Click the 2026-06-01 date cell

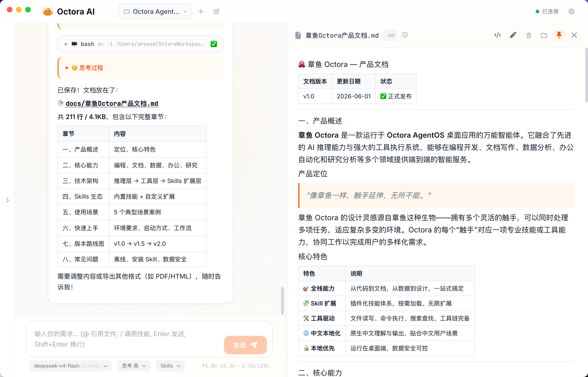pos(354,96)
